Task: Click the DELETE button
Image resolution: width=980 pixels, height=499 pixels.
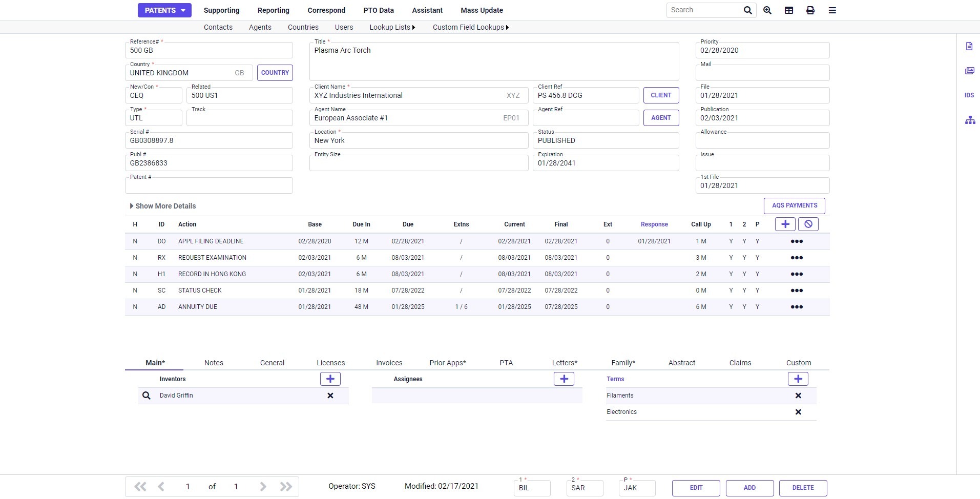Action: (x=803, y=488)
